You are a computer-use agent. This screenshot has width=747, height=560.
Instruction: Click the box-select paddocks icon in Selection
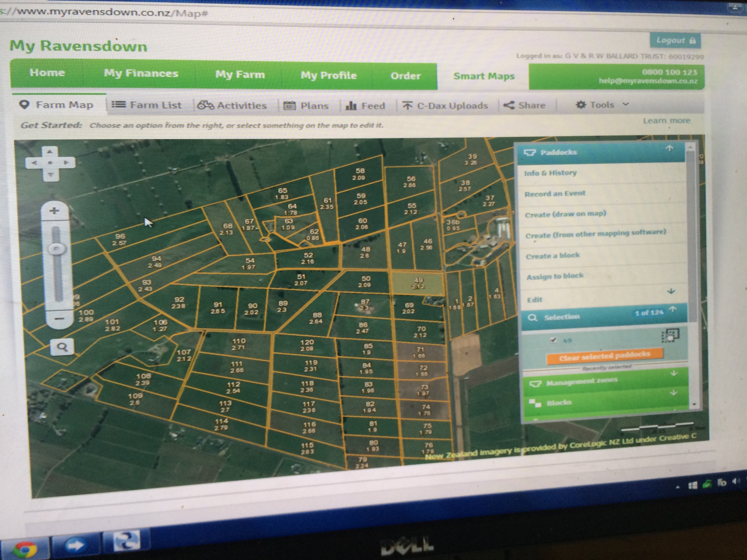[x=670, y=335]
